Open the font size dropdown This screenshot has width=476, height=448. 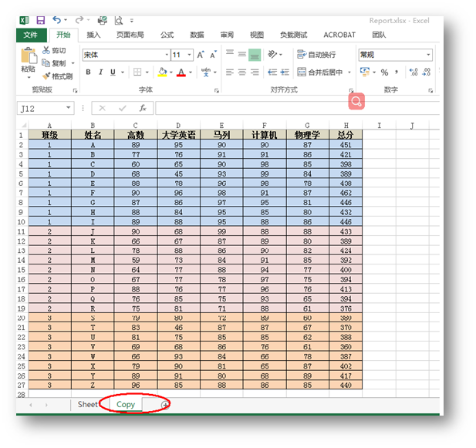(189, 55)
